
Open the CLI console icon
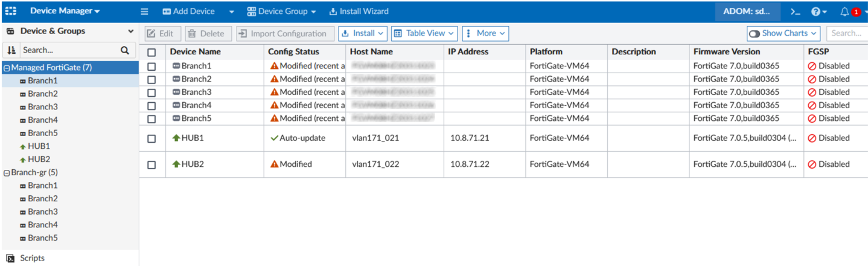click(796, 11)
